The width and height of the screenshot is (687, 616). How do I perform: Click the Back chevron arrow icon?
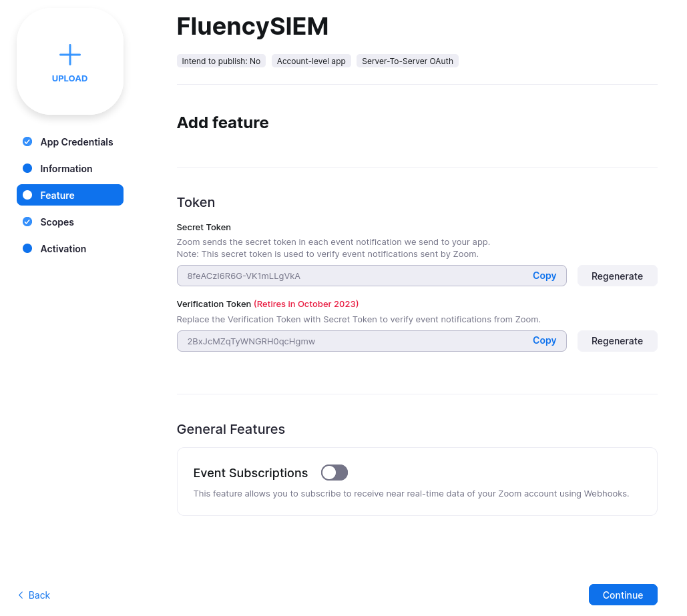point(21,595)
